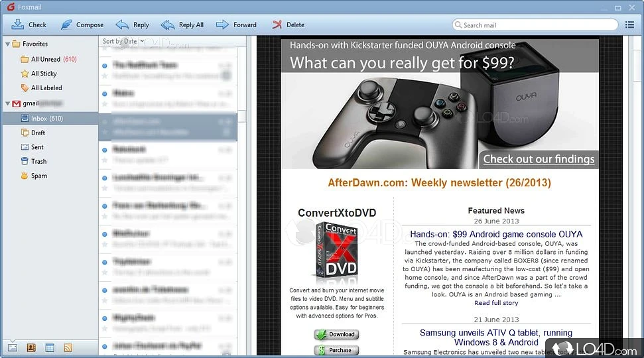Open Sort by Date dropdown
Viewport: 644px width, 358px height.
pos(123,41)
